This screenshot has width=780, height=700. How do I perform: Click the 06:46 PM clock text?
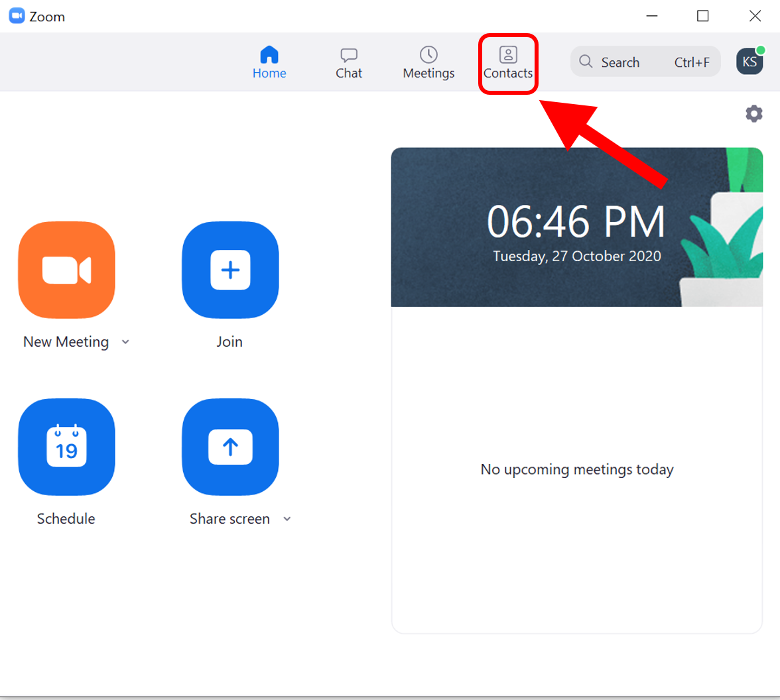(x=576, y=221)
